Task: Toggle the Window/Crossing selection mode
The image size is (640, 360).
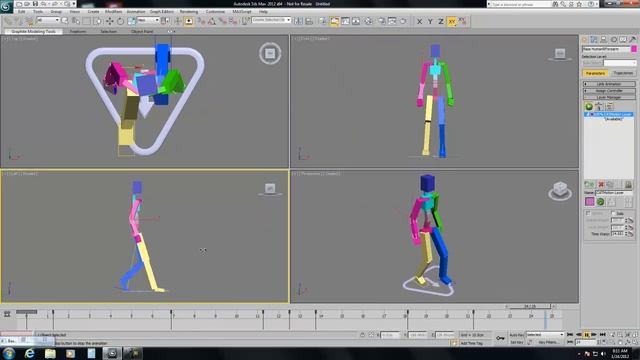Action: 98,21
